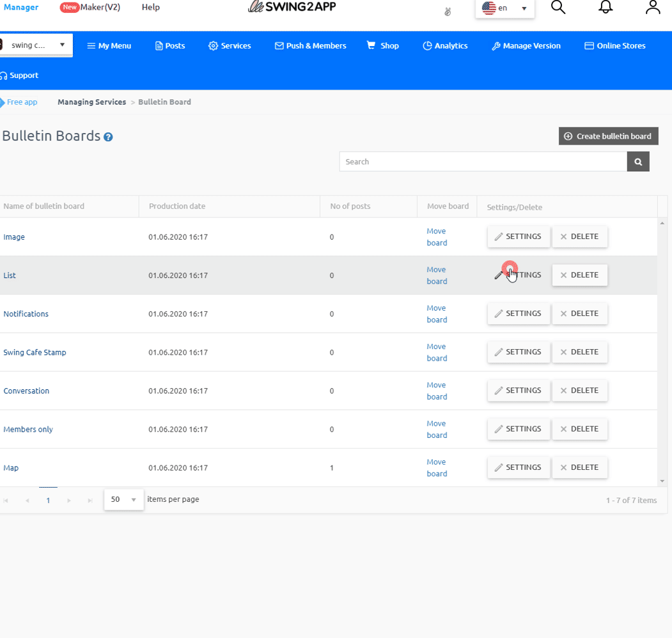The height and width of the screenshot is (638, 672).
Task: Open the notification bell icon
Action: pos(606,7)
